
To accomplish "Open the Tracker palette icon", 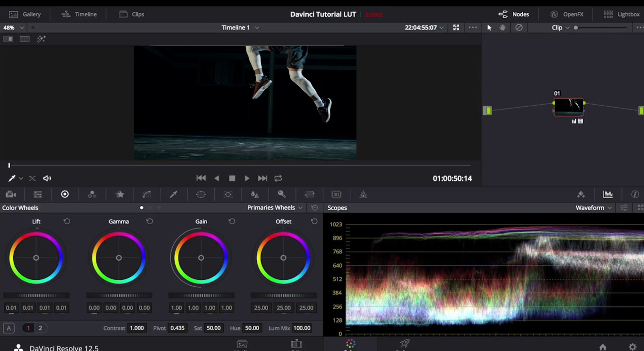I will coord(228,194).
